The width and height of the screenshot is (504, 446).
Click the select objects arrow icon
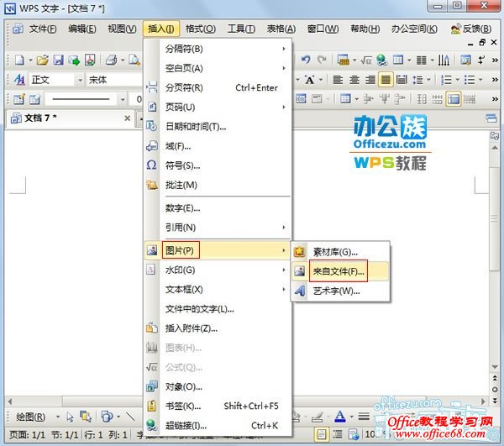(70, 417)
